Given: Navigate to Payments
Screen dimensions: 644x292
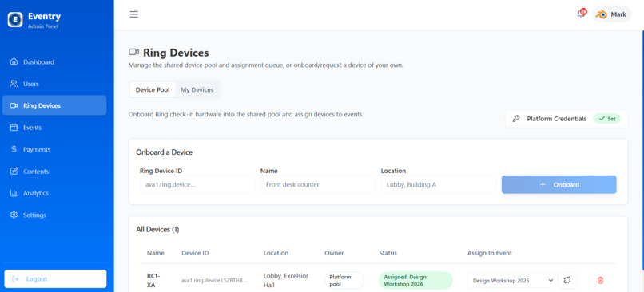Looking at the screenshot, I should pos(54,149).
